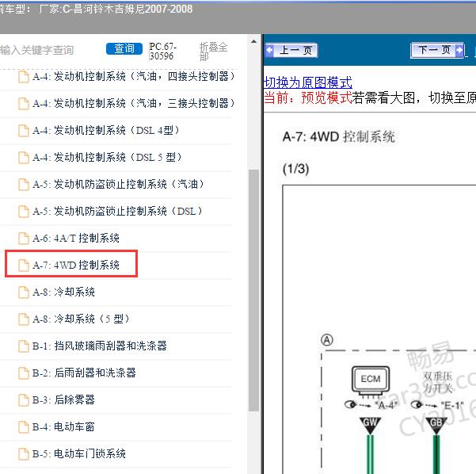This screenshot has width=476, height=474.
Task: Select A-6: 4A/T 控制系统 entry
Action: point(76,239)
